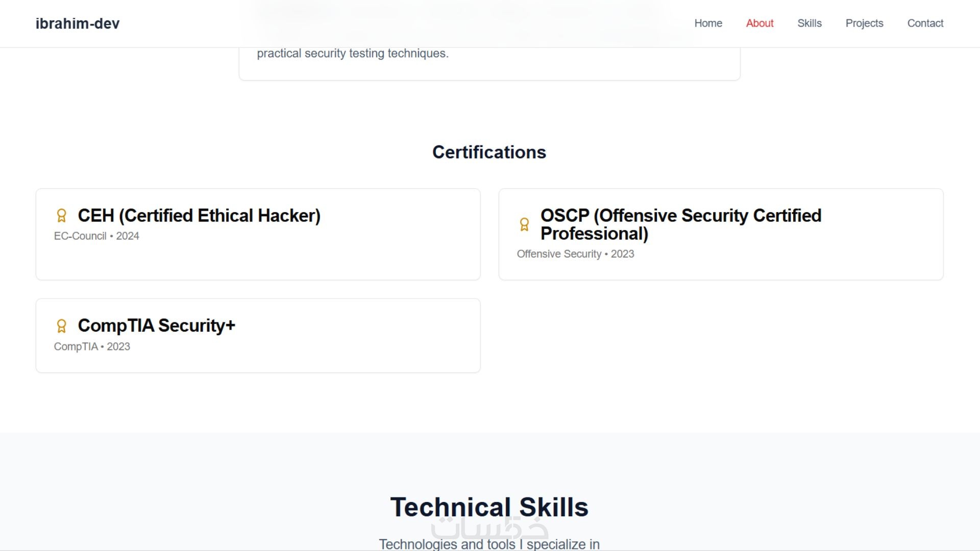The height and width of the screenshot is (551, 980).
Task: Click the EC-Council • 2024 issuer text
Action: click(x=96, y=236)
